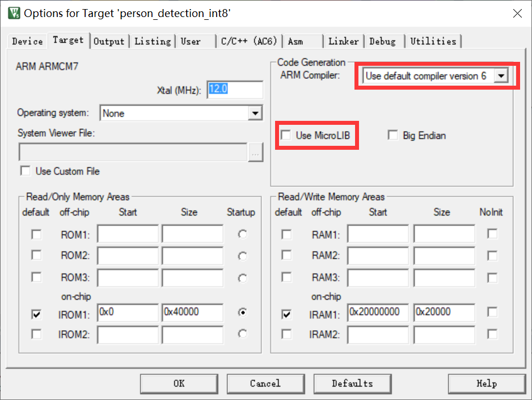This screenshot has height=400, width=532.
Task: Switch to the Device tab
Action: [x=27, y=41]
